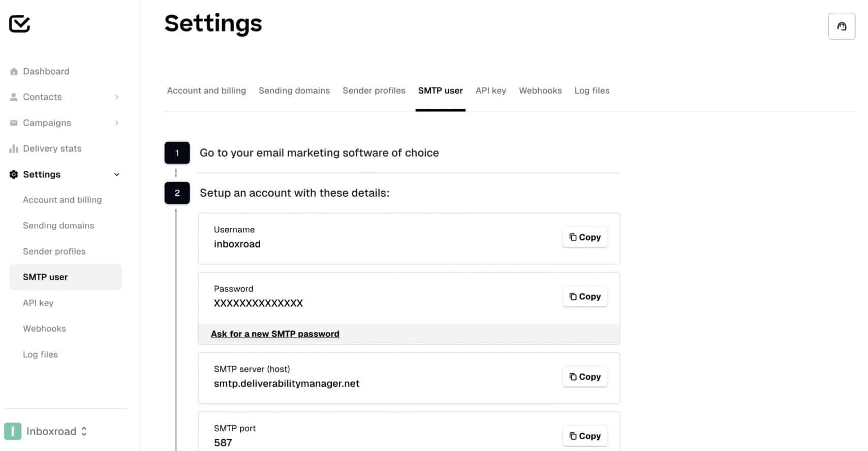The height and width of the screenshot is (451, 868).
Task: Click the checkmark logo in the sidebar
Action: (x=20, y=23)
